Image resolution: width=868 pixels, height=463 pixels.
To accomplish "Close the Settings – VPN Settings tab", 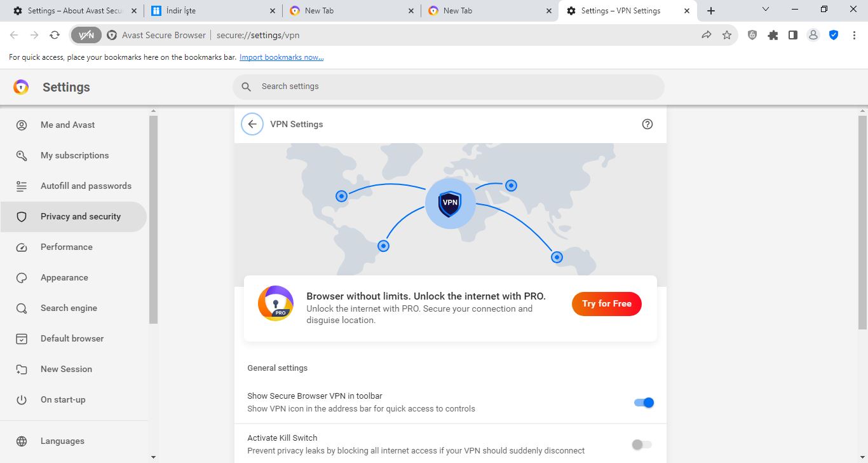I will pos(687,11).
